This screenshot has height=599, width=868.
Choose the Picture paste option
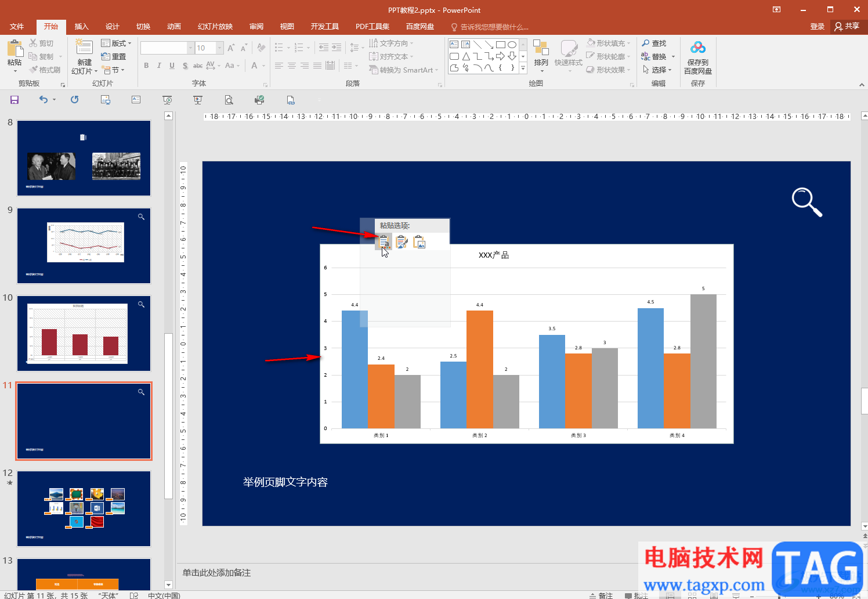[x=419, y=242]
